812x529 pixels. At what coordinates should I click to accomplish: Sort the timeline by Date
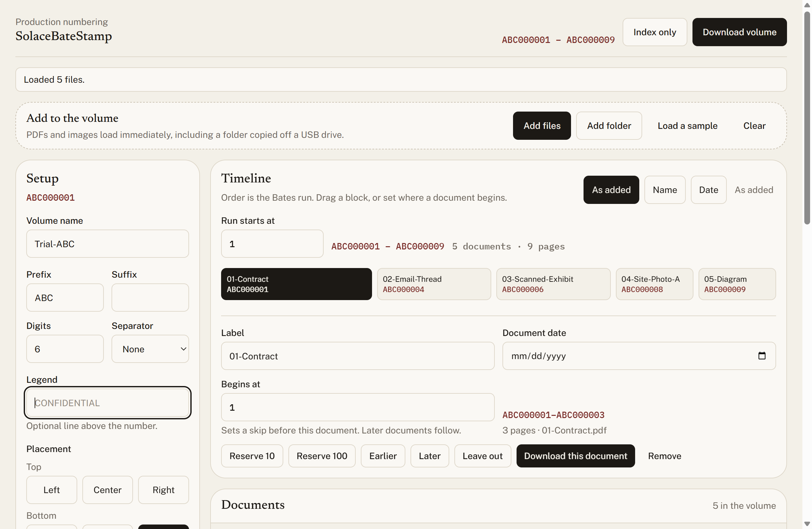pos(708,190)
